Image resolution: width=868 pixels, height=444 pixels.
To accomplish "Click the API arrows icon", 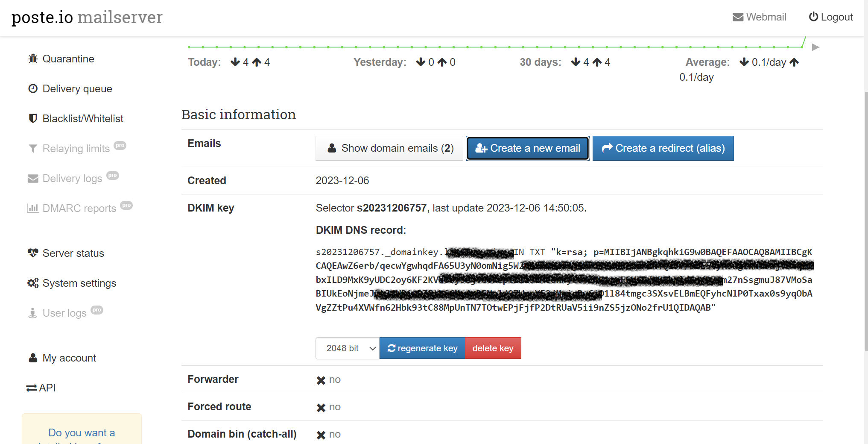I will 32,388.
